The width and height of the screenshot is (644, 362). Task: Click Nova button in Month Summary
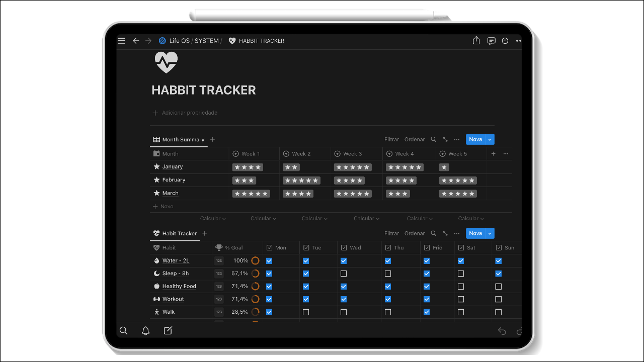pos(475,139)
